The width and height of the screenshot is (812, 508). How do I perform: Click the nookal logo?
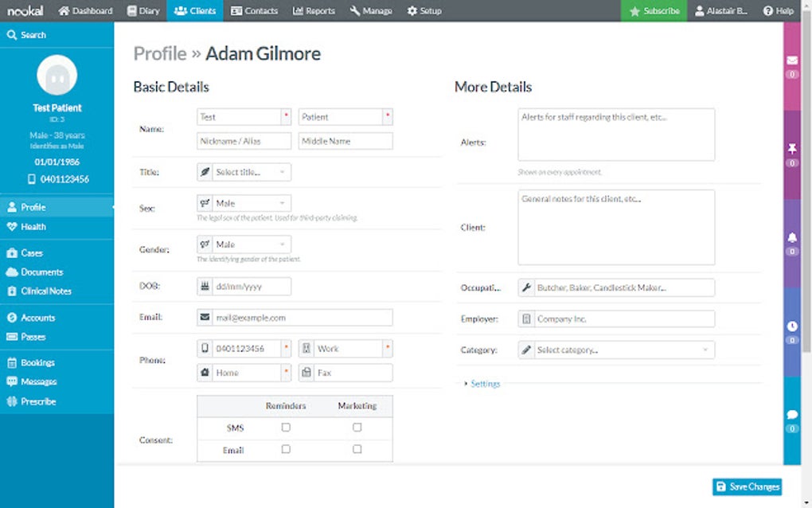point(25,10)
